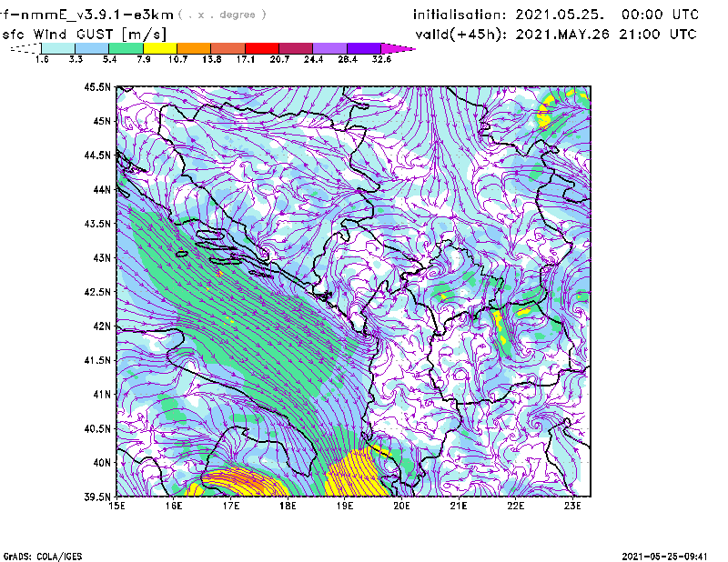Click the 40.5N latitude label
Screen dimensions: 728x562
click(x=97, y=429)
